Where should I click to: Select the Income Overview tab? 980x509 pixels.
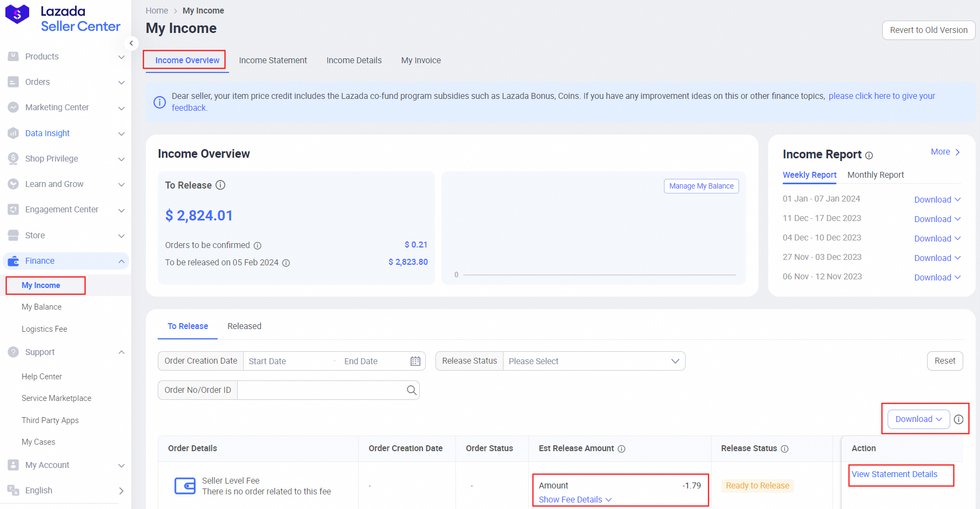(x=187, y=61)
